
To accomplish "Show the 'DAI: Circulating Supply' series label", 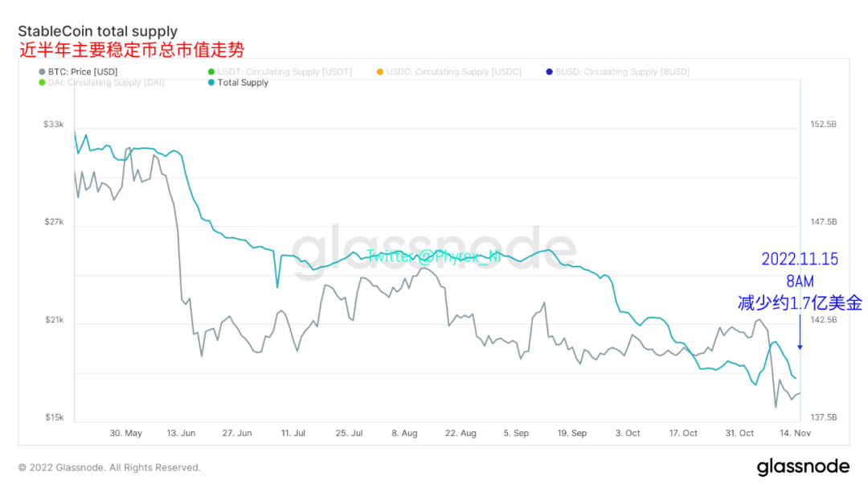I will coord(106,83).
